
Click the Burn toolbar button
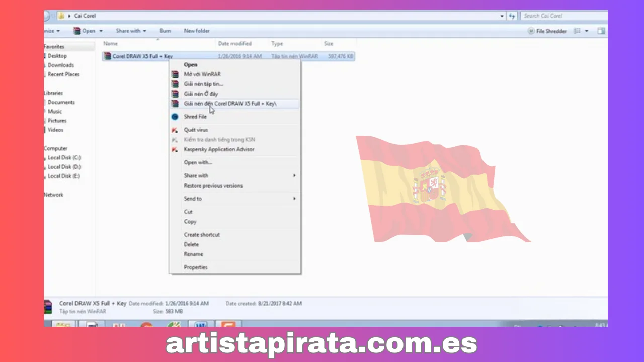tap(165, 31)
